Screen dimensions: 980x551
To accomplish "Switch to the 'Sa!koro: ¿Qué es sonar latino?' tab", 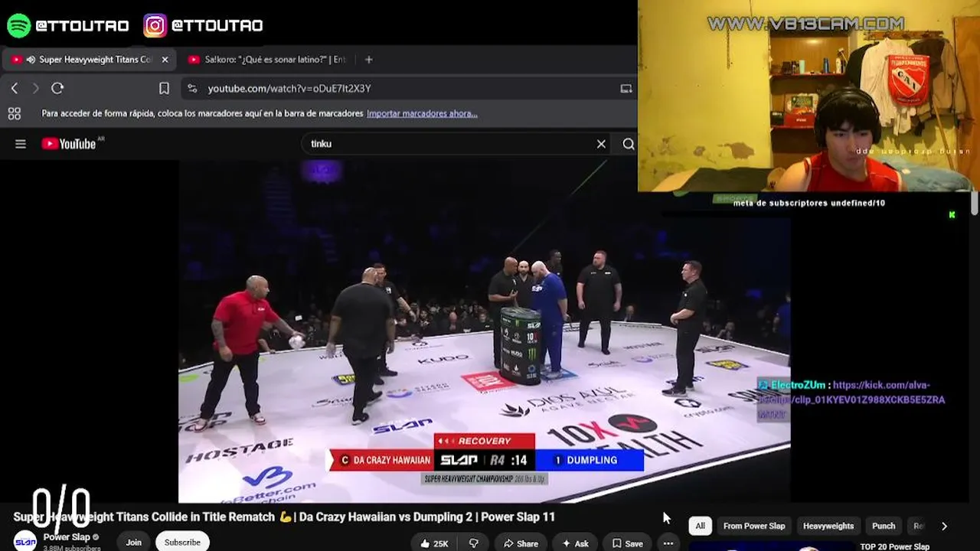I will click(x=266, y=60).
